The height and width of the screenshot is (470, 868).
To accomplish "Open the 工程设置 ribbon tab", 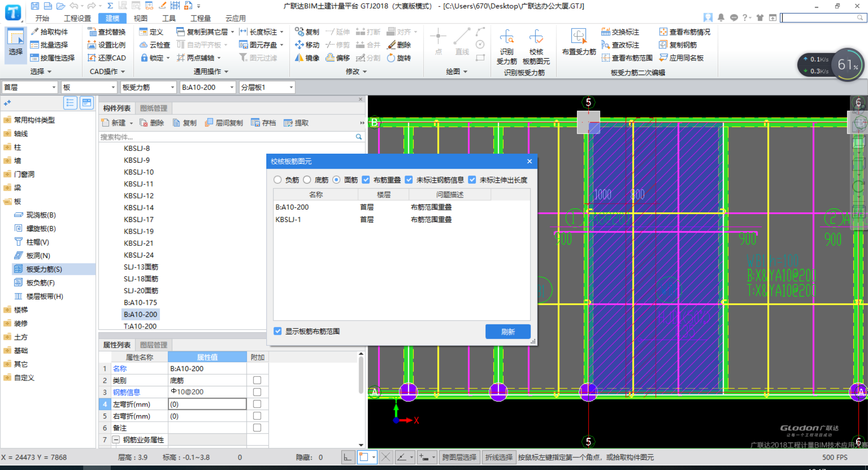I will point(77,18).
